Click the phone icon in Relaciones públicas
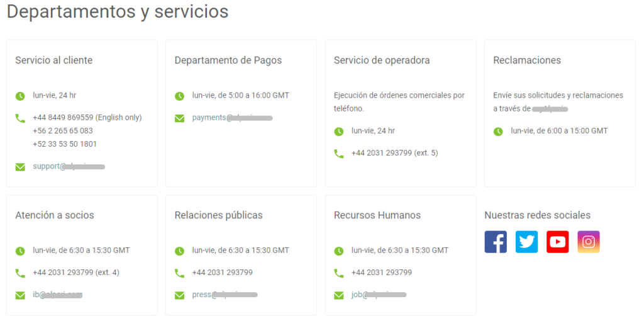The height and width of the screenshot is (316, 644). tap(179, 273)
